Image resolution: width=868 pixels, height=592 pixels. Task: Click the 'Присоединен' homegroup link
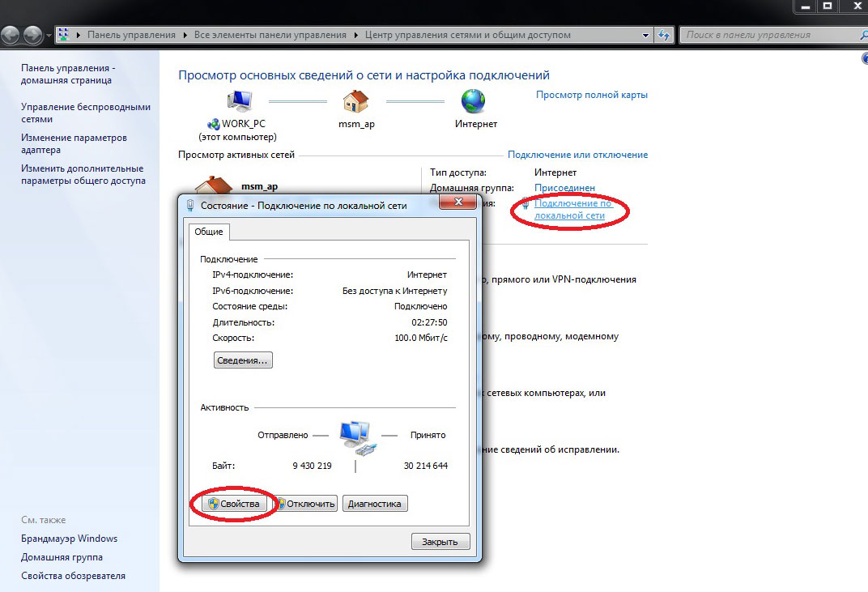(x=564, y=188)
